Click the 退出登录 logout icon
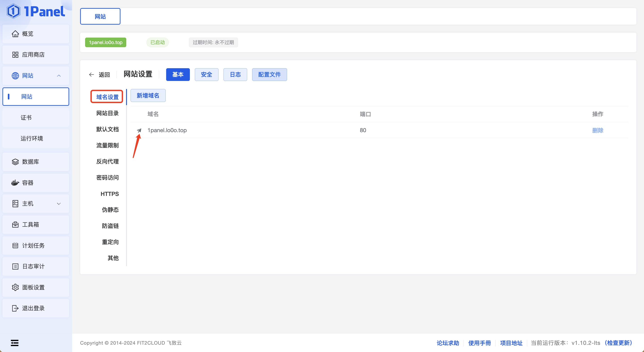This screenshot has height=352, width=644. coord(15,309)
